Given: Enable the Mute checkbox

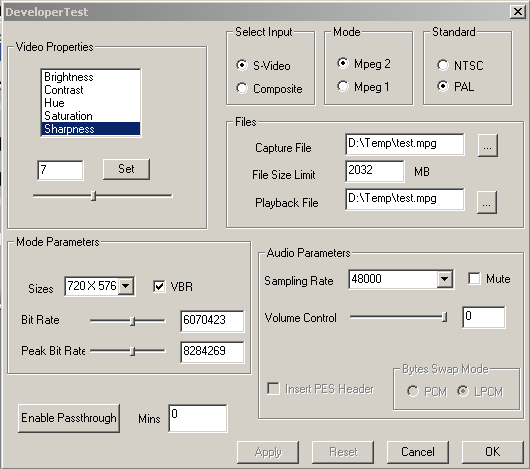Looking at the screenshot, I should (x=474, y=279).
